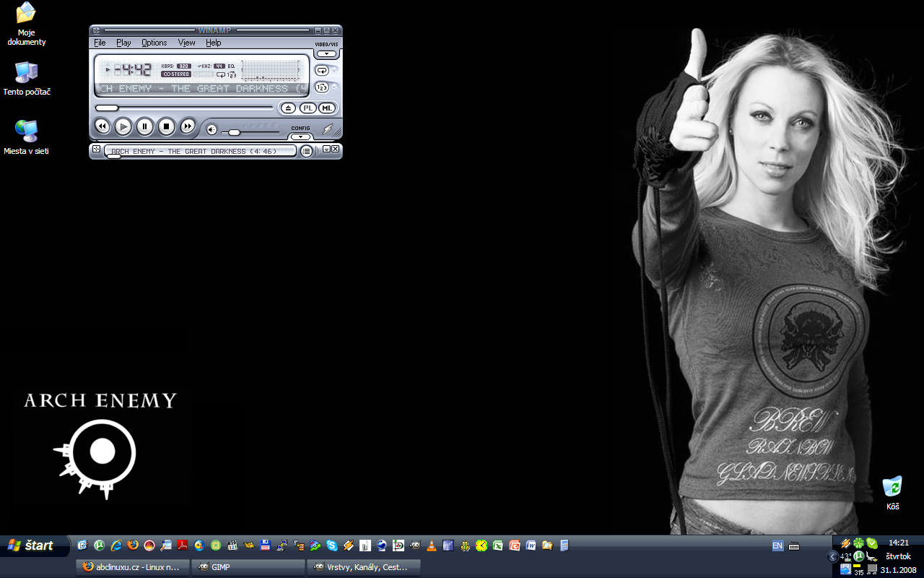The image size is (924, 578).
Task: Expand hidden tray icons with arrow
Action: tap(832, 556)
